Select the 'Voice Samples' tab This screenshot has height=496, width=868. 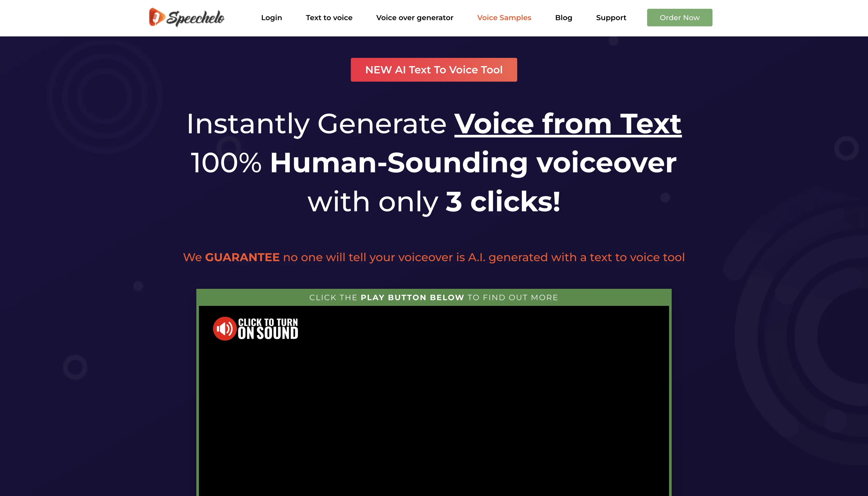click(504, 17)
